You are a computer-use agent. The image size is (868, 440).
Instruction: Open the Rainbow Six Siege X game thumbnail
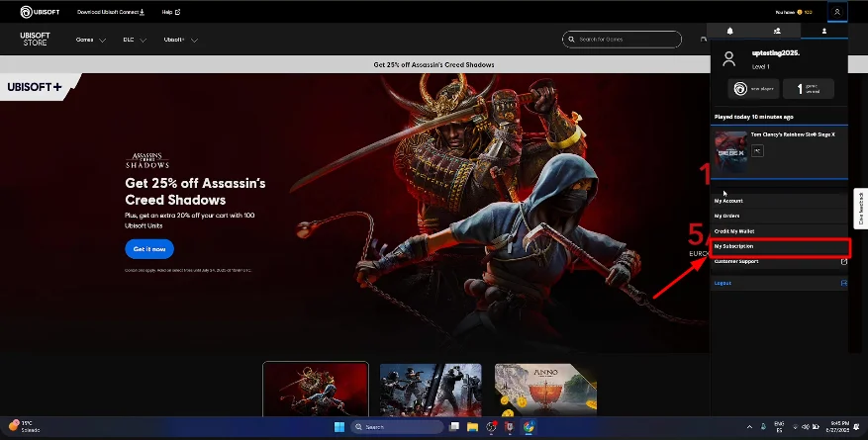pos(730,151)
